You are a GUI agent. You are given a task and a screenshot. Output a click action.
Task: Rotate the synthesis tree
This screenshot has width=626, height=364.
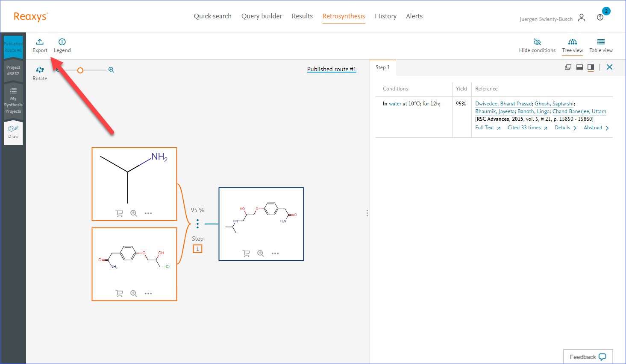click(x=40, y=70)
